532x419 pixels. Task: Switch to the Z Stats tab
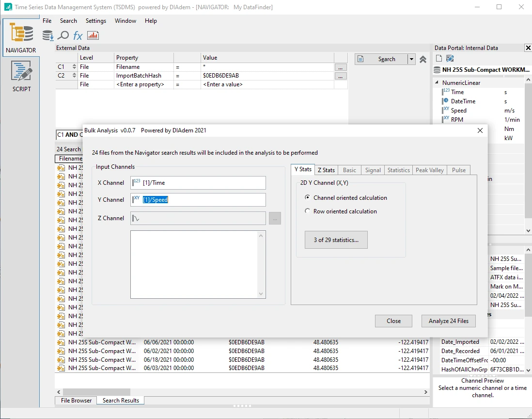click(x=326, y=170)
